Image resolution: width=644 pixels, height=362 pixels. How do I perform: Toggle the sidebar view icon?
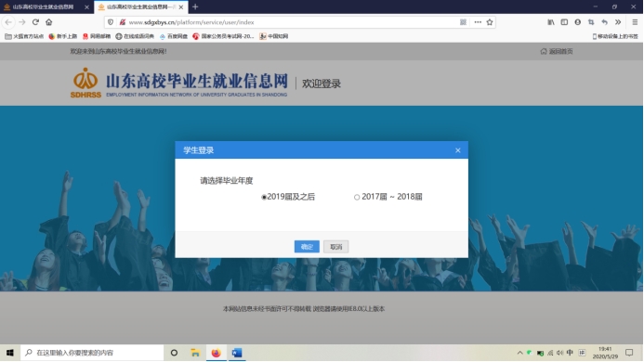pyautogui.click(x=564, y=22)
